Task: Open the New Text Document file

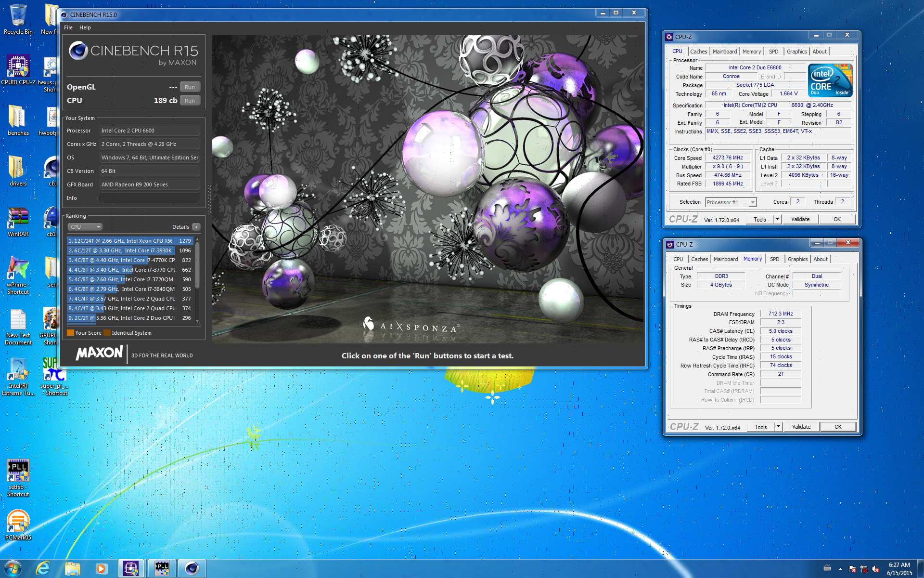Action: point(18,327)
